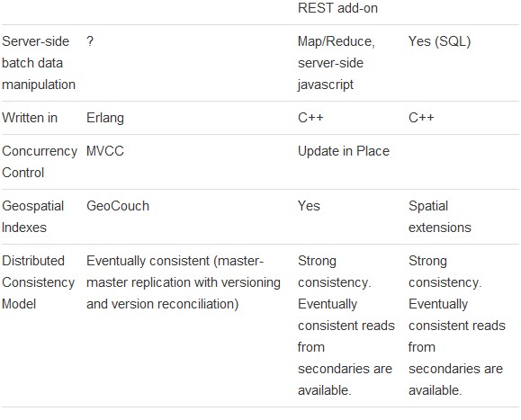Click rightmost column 'Strong consistency' text

pos(445,272)
